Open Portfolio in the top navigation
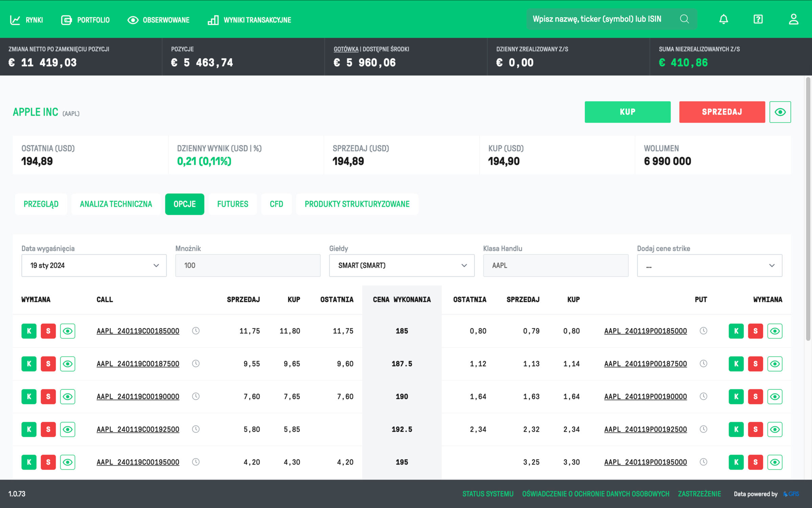Screen dimensions: 812x508 click(85, 20)
